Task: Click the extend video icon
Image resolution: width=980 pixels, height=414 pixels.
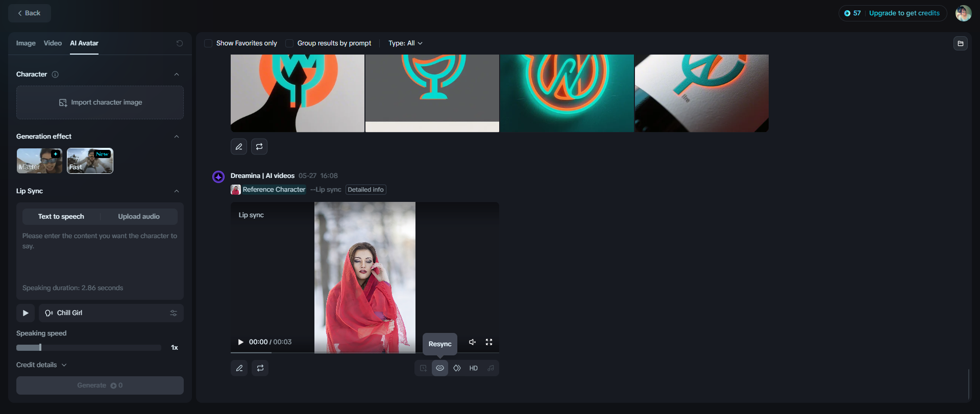Action: click(x=423, y=368)
